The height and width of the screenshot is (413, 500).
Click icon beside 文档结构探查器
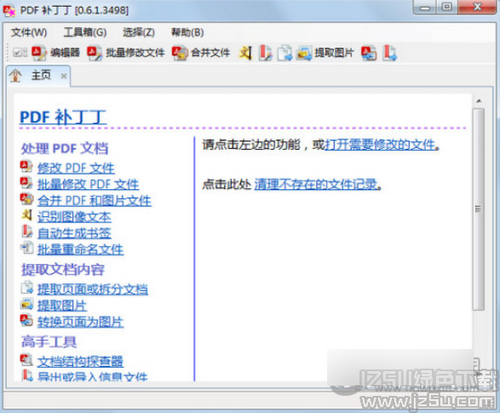(x=26, y=360)
